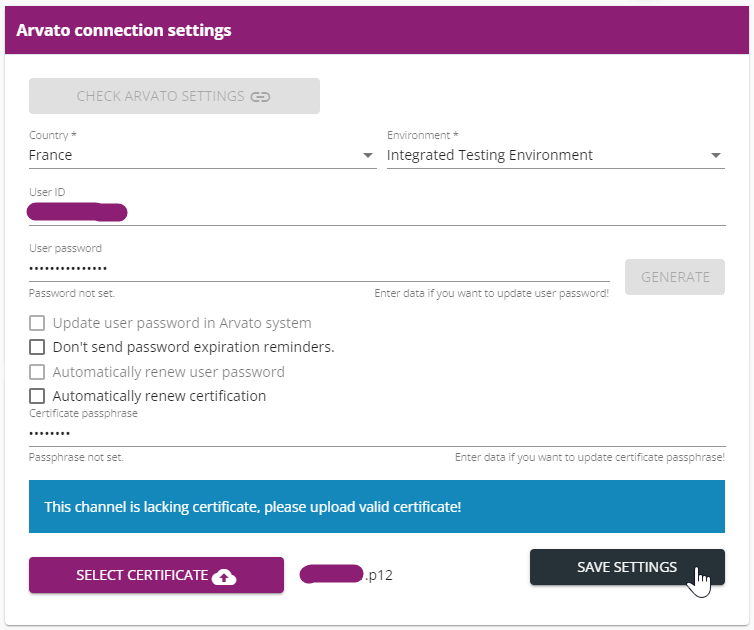Open the Environment dropdown
The height and width of the screenshot is (630, 754).
pos(555,155)
